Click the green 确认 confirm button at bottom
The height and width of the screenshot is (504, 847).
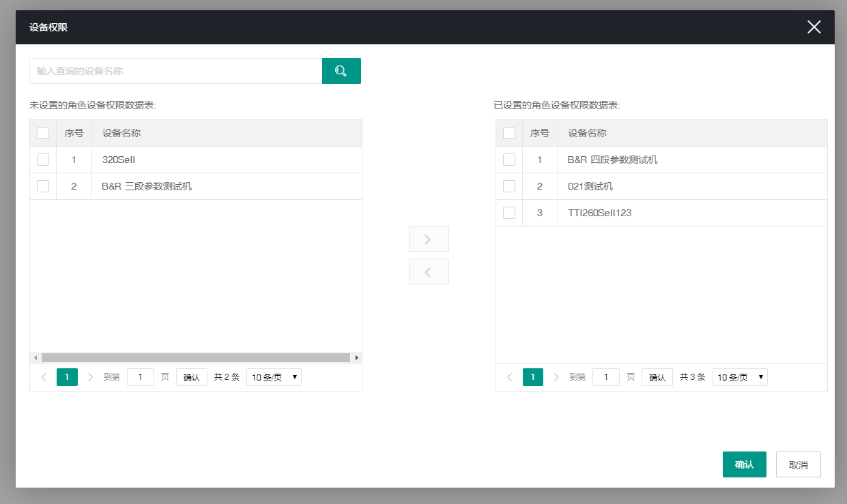tap(744, 464)
